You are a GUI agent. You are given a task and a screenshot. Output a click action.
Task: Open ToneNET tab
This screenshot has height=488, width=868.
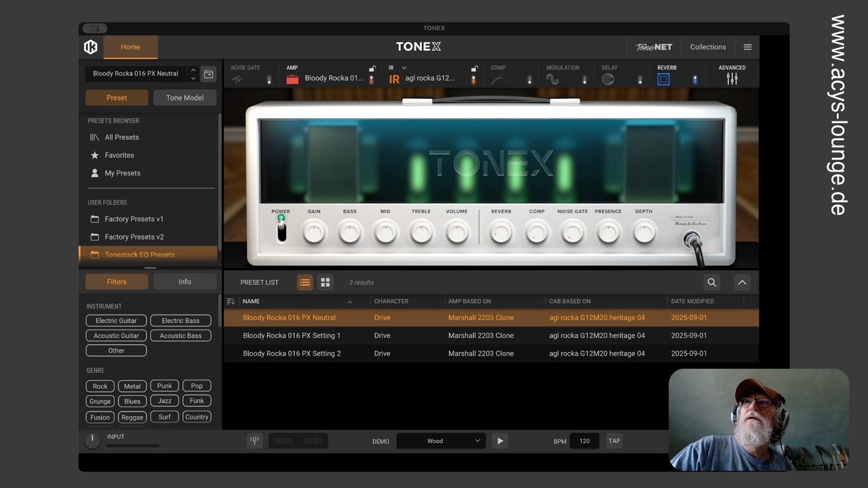tap(654, 47)
